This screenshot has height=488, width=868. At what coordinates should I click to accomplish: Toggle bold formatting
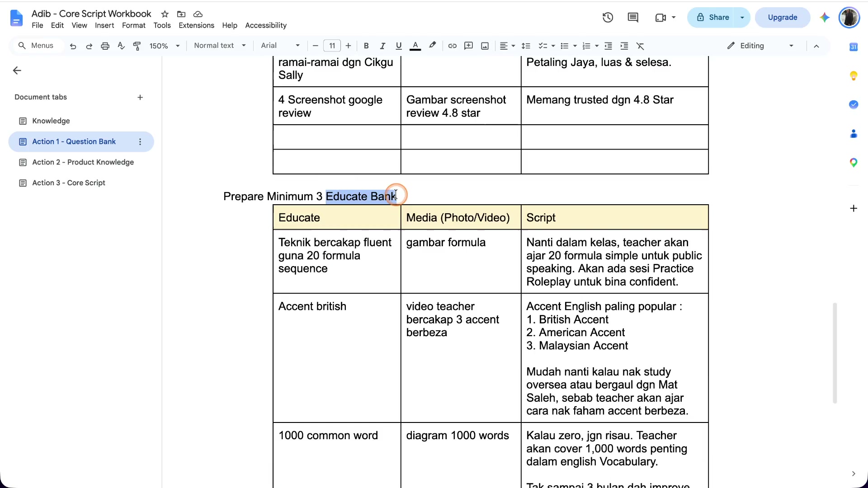[366, 46]
